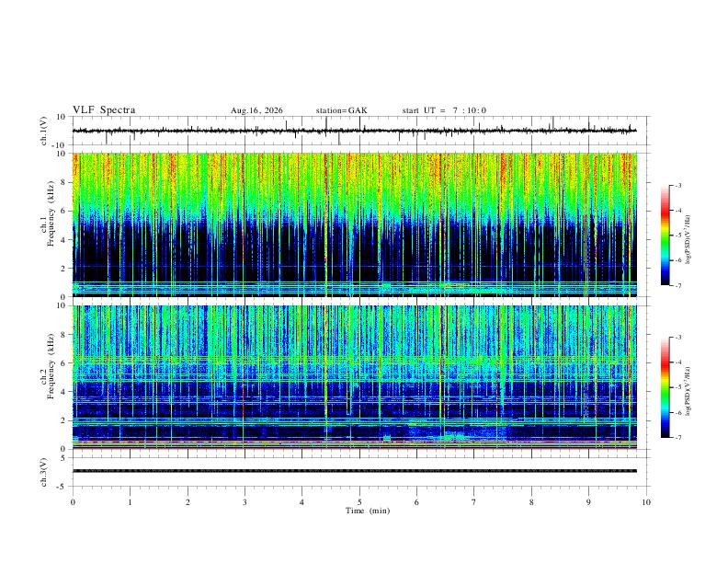
Task: Click the 6 kHz tick on ch.1 axis
Action: click(63, 211)
